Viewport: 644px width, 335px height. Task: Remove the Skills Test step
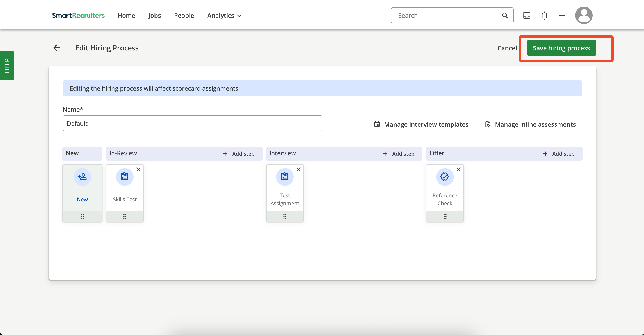coord(138,170)
